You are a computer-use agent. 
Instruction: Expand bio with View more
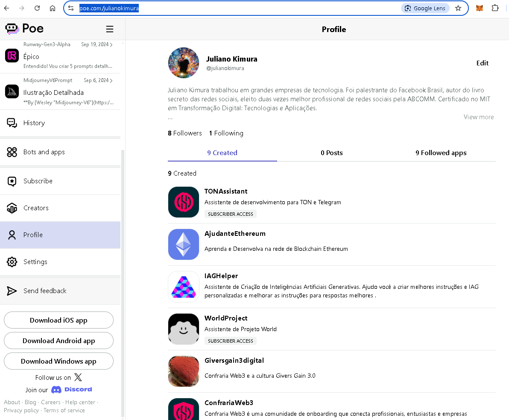pyautogui.click(x=479, y=117)
